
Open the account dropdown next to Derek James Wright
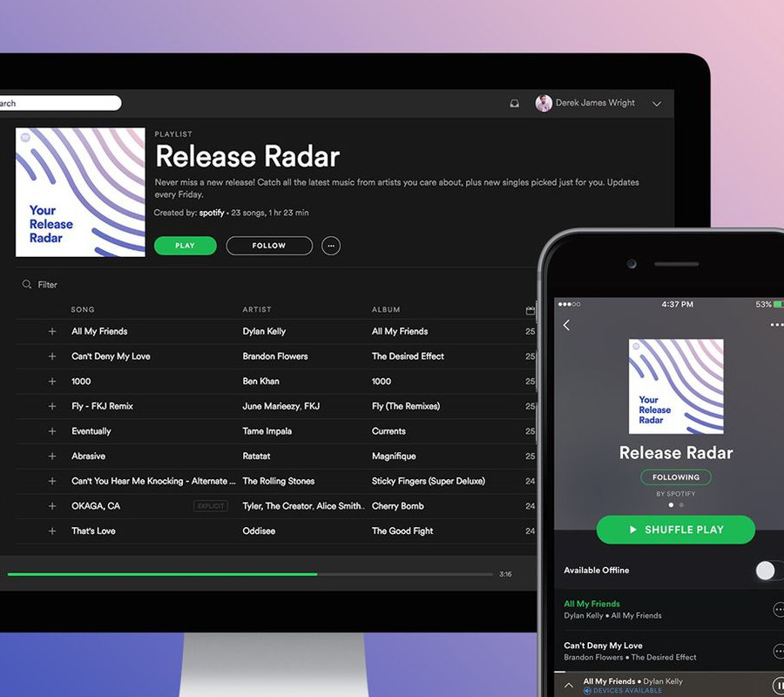tap(656, 103)
